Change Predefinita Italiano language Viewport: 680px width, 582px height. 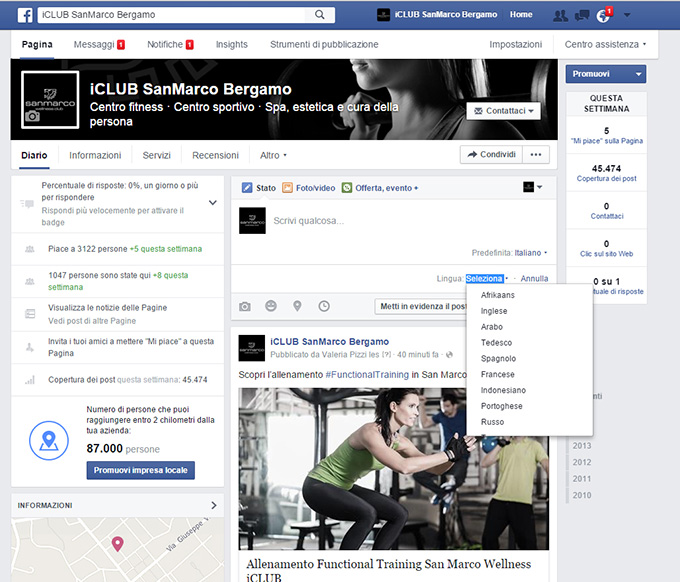530,253
